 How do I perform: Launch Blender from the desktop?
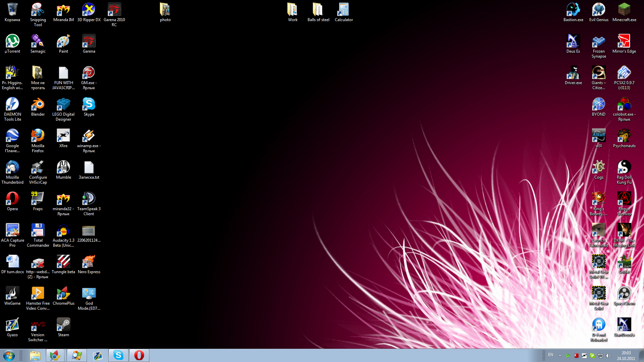point(38,105)
